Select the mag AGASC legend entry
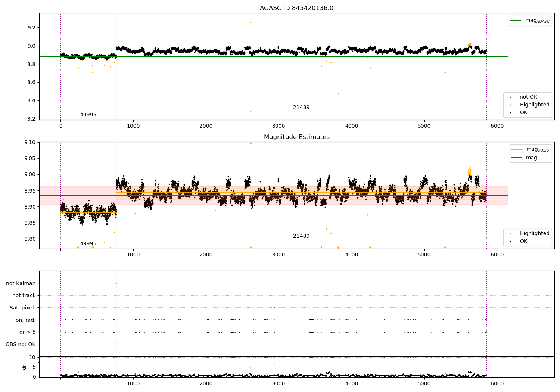The image size is (560, 392). pyautogui.click(x=530, y=21)
